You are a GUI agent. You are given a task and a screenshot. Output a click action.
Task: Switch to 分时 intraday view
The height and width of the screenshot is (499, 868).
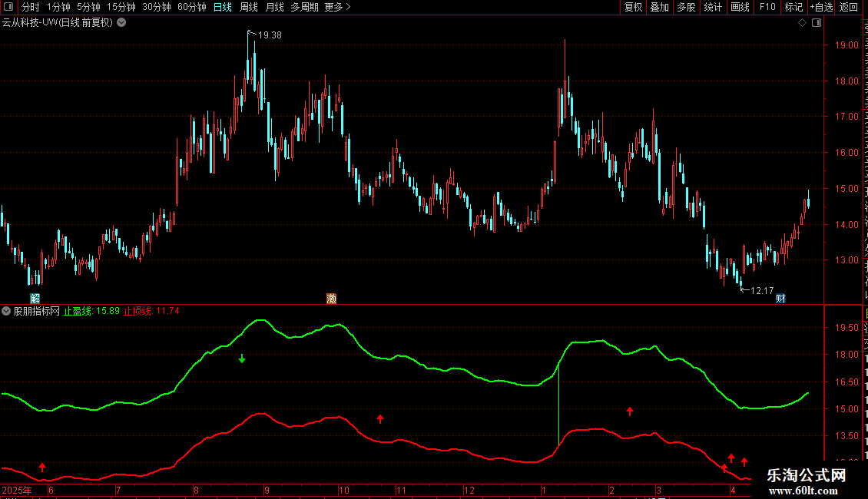point(31,7)
